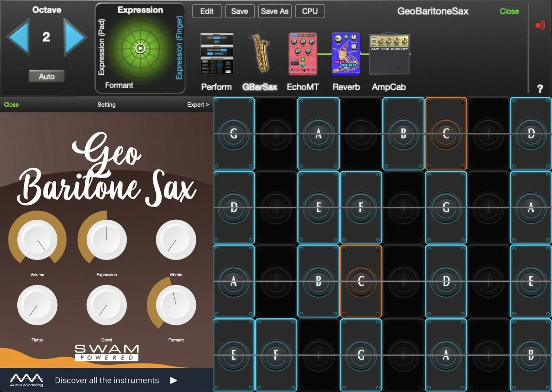
Task: Open the Wiz Verb Reverb pedal
Action: 346,54
